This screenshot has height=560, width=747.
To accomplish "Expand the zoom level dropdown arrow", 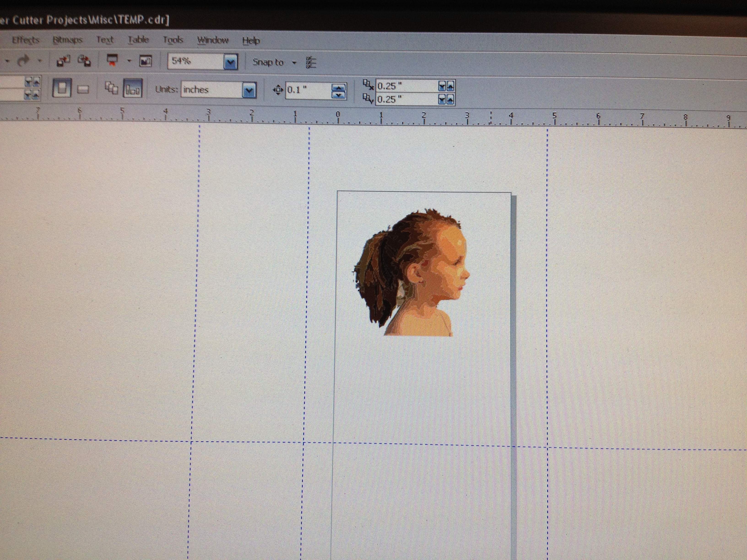I will click(231, 62).
